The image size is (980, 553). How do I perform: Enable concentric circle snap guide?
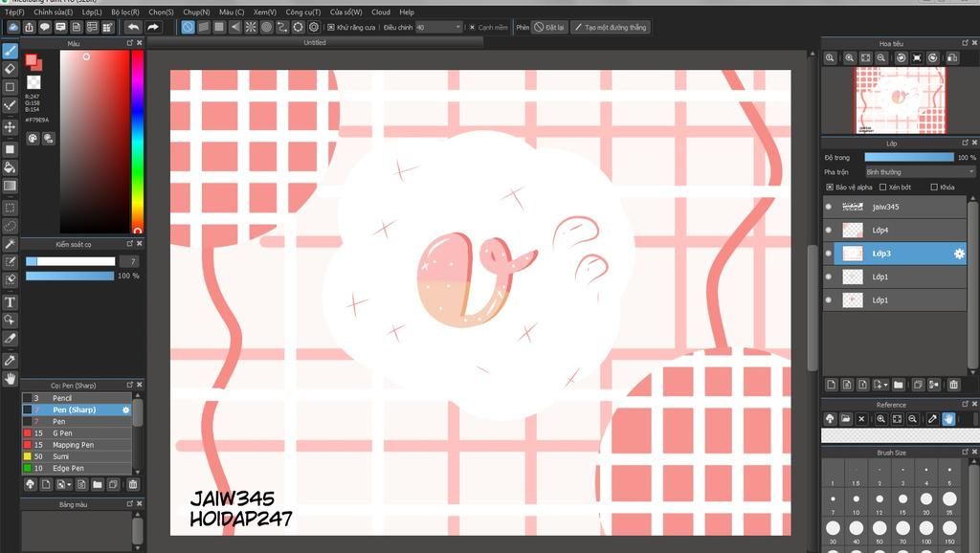[266, 27]
